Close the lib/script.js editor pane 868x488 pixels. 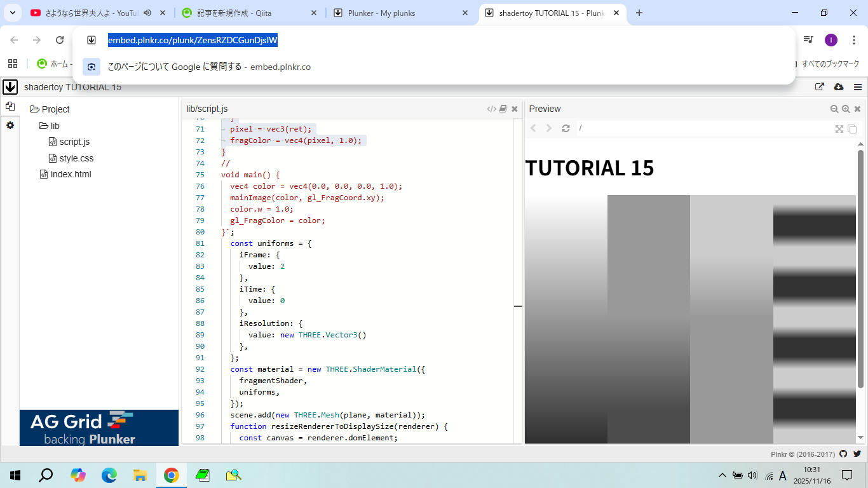pos(515,109)
